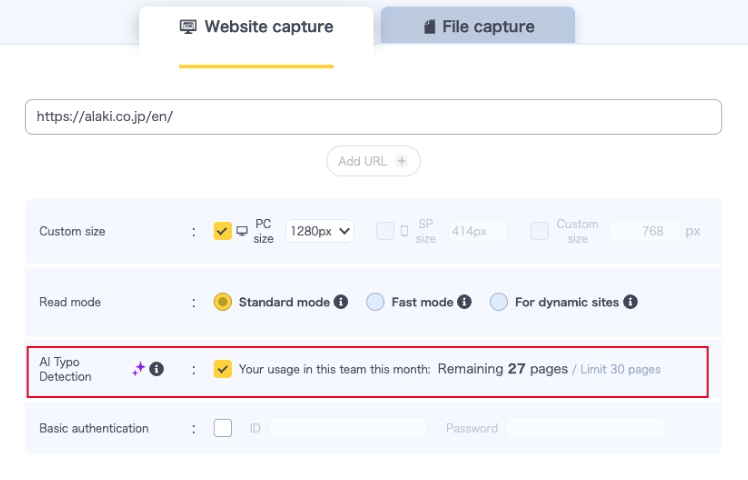748x480 pixels.
Task: Click the 'Remaining 27 pages' text
Action: [x=503, y=369]
